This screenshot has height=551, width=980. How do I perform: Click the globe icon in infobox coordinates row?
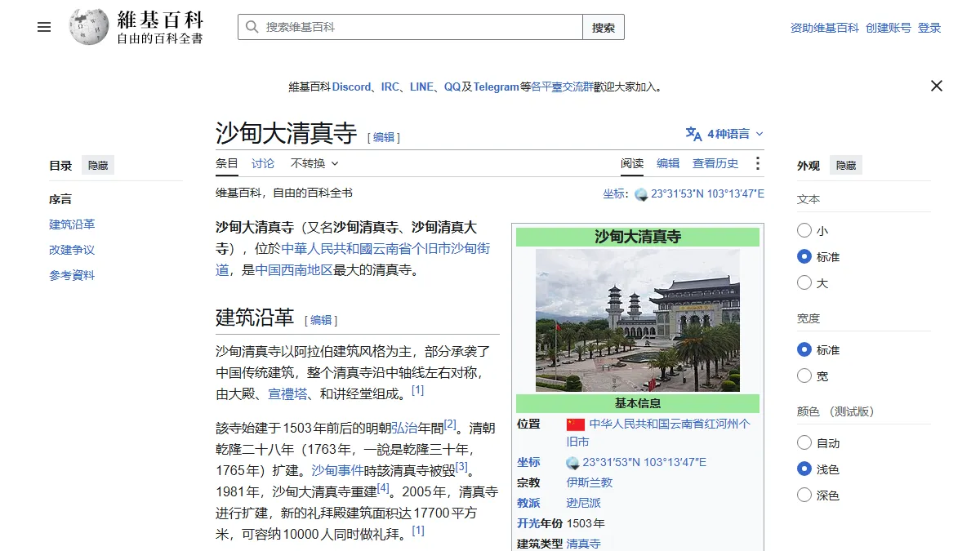573,462
